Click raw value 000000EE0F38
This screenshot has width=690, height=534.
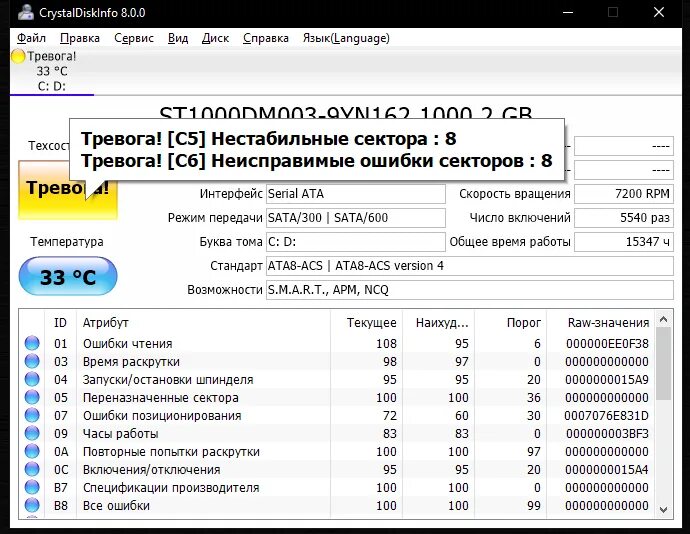coord(607,343)
